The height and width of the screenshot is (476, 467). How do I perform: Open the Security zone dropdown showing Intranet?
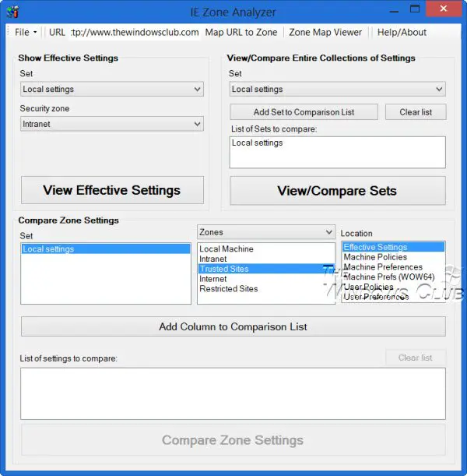(x=112, y=124)
